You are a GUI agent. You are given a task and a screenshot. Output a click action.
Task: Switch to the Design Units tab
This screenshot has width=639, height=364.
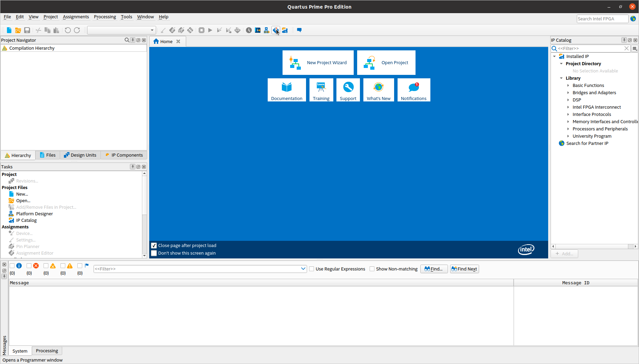(80, 155)
